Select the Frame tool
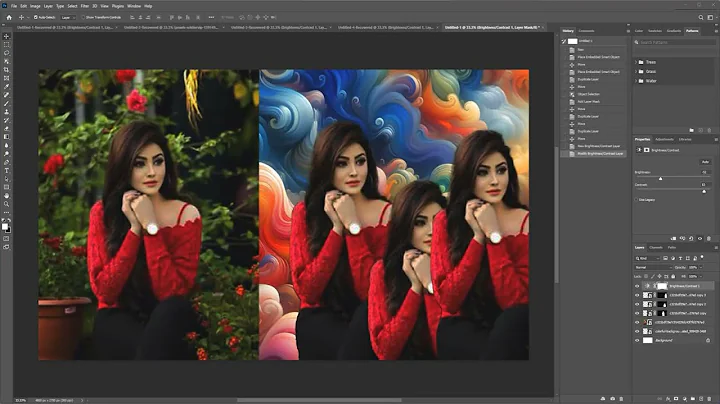This screenshot has height=404, width=720. [6, 78]
